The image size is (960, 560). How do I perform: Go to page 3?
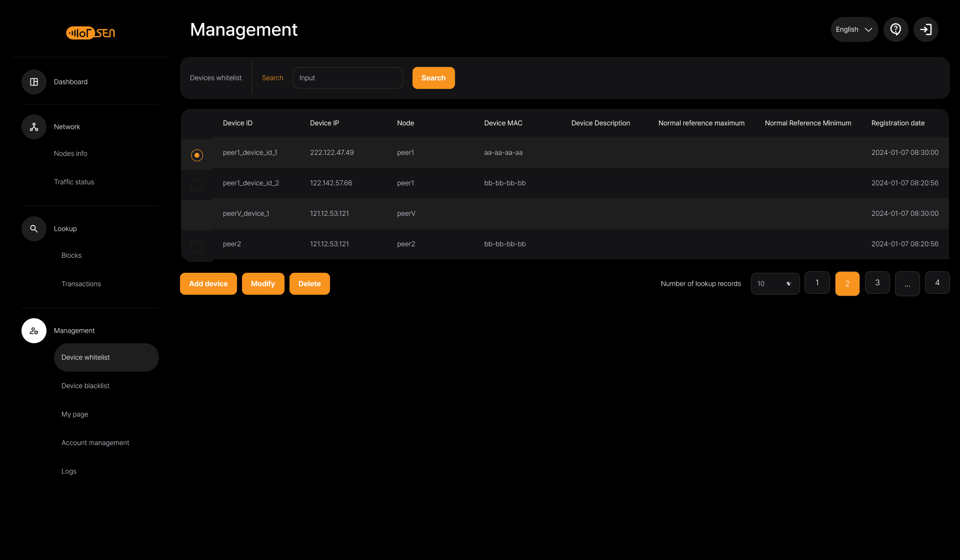[x=877, y=283]
